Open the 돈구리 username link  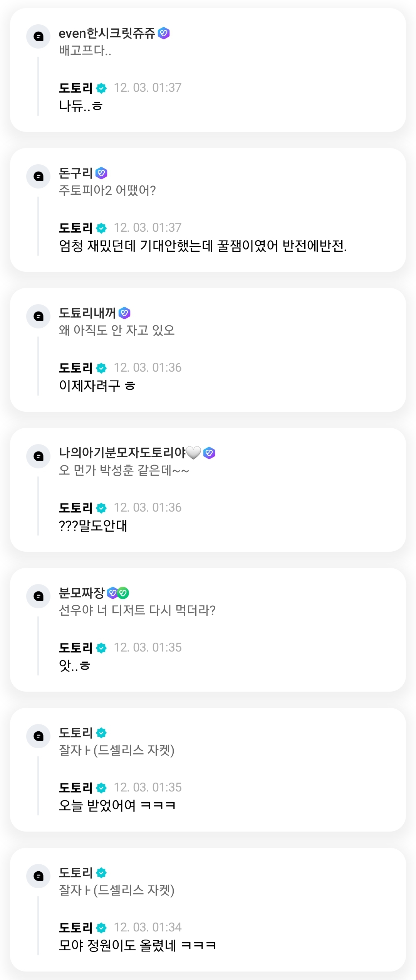[x=75, y=173]
